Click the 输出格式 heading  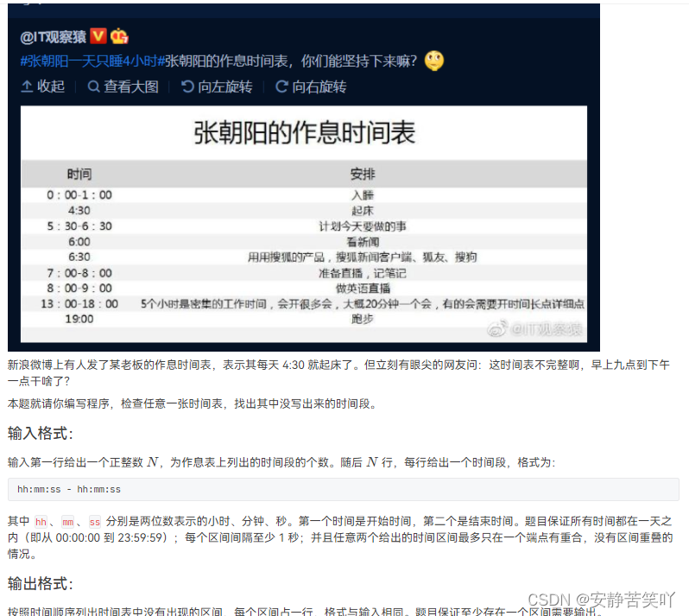coord(40,584)
